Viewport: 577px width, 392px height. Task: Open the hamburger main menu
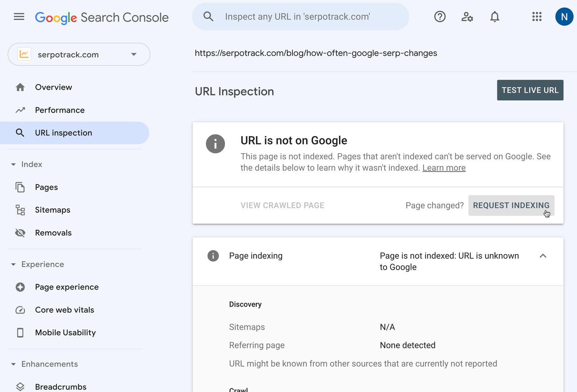click(19, 17)
